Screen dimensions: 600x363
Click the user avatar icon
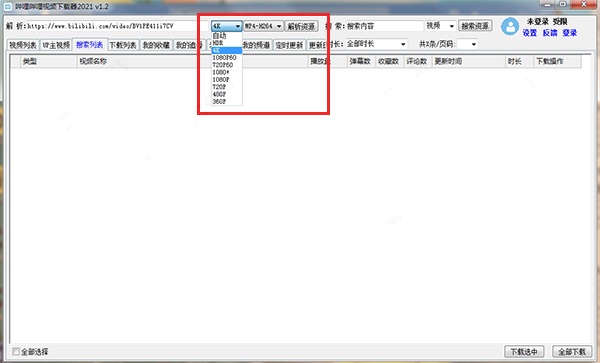tap(510, 26)
